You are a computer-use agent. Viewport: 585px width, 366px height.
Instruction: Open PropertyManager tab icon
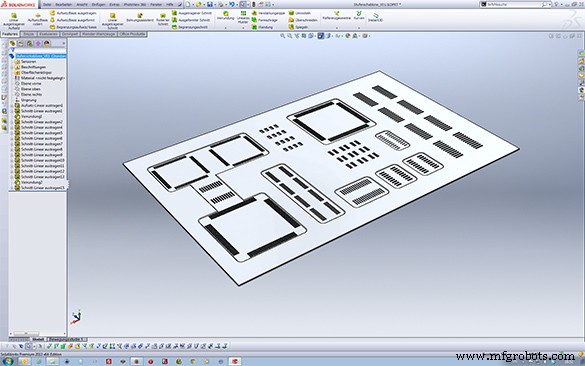click(21, 44)
